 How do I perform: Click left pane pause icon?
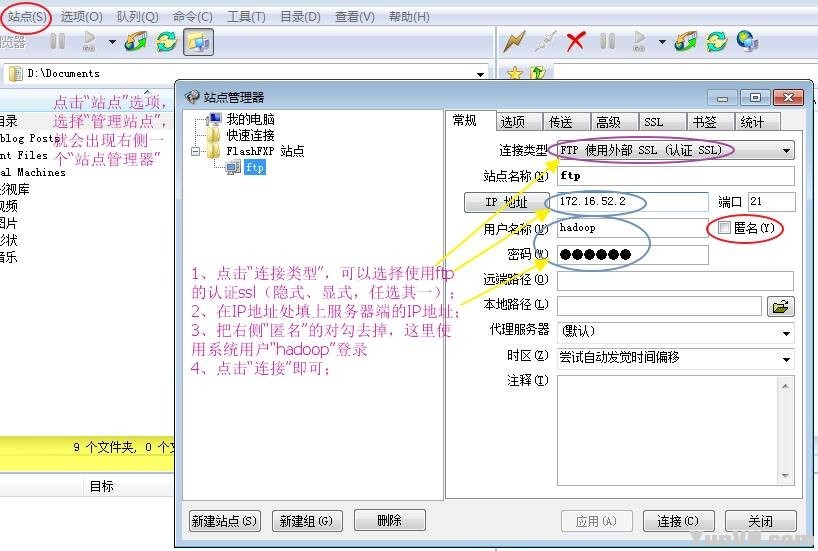(57, 41)
